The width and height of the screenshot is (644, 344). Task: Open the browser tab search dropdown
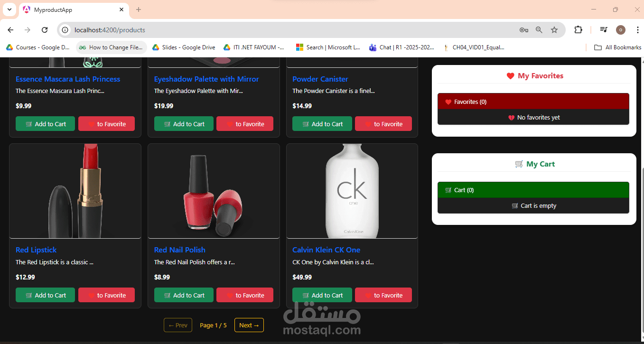tap(9, 9)
